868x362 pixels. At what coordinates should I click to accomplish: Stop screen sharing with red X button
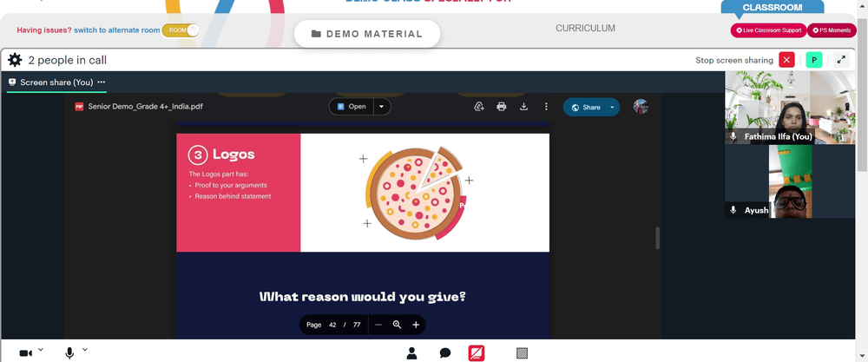(x=786, y=60)
